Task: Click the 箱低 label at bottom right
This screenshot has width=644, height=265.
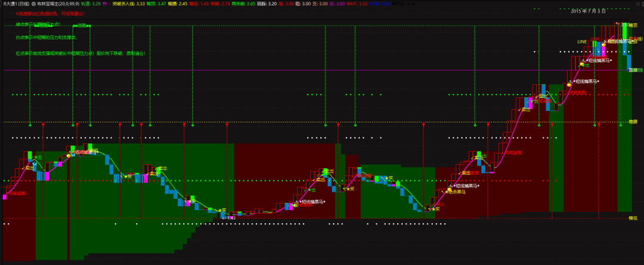Action: tap(633, 218)
